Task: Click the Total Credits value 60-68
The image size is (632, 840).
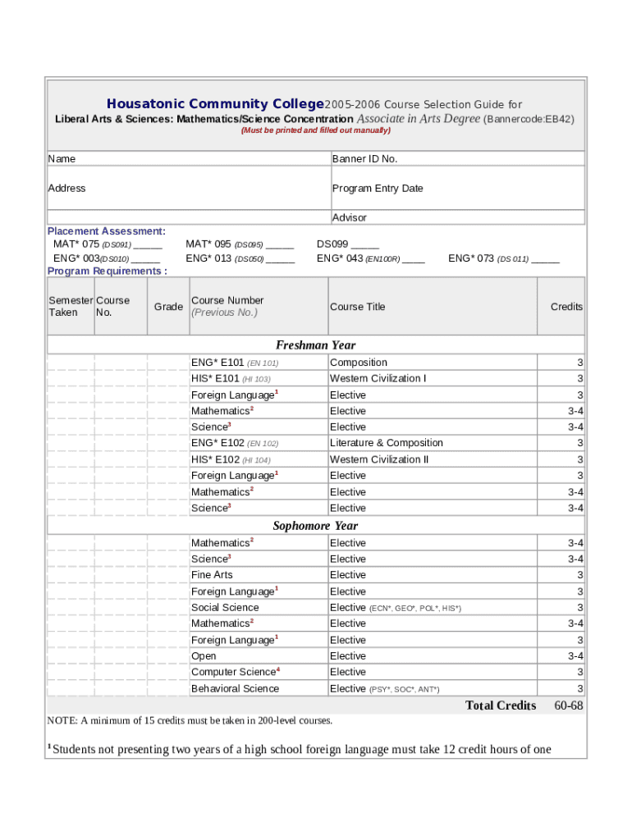Action: (568, 706)
